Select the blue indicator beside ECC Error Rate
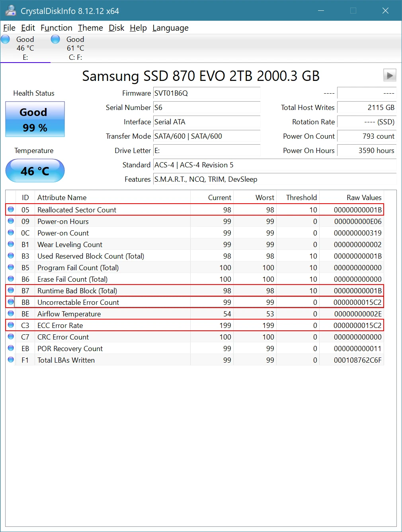Image resolution: width=402 pixels, height=532 pixels. [x=11, y=325]
